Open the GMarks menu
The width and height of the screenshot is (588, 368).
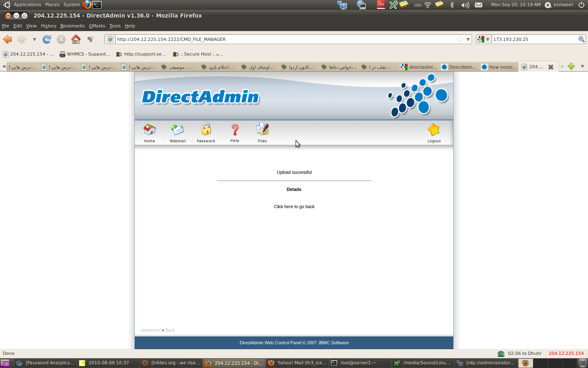coord(97,26)
